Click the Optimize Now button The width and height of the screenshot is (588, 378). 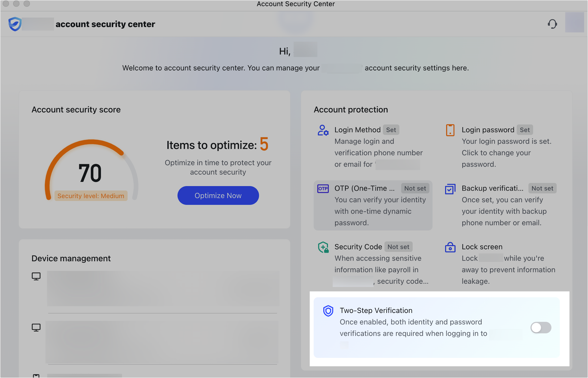coord(218,196)
